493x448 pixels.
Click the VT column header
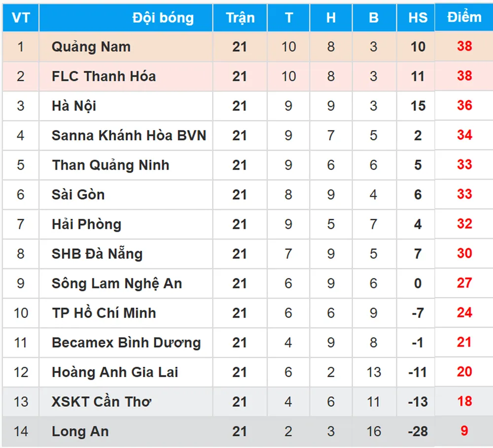click(x=21, y=18)
